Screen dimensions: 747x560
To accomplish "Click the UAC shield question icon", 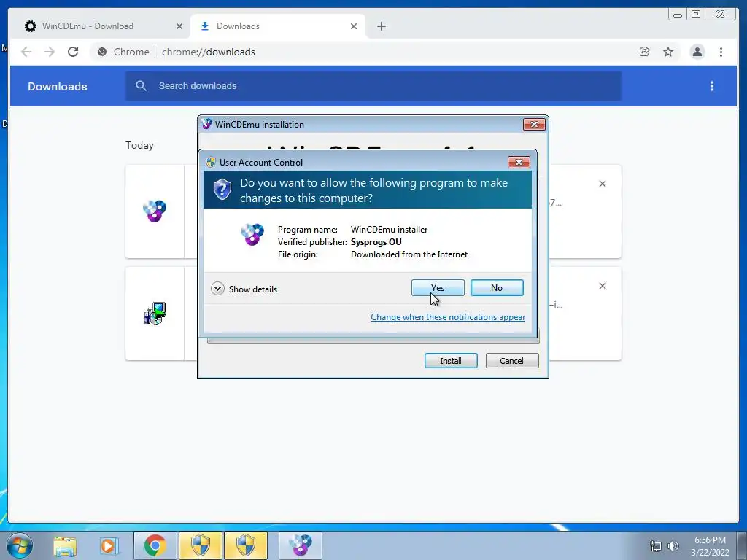I will (222, 190).
